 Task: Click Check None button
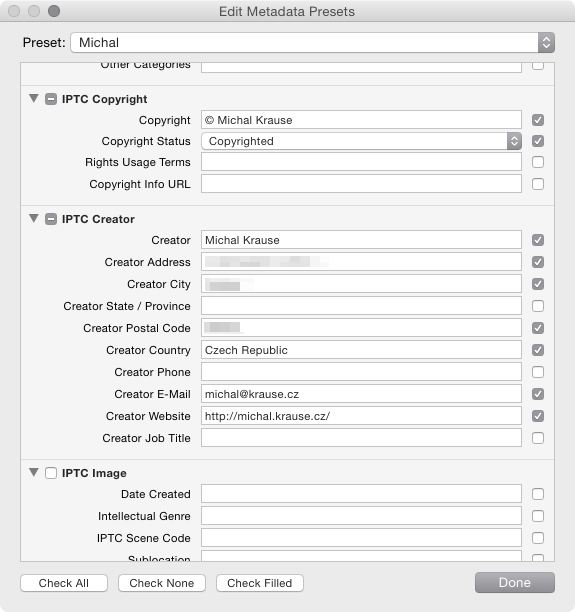point(162,583)
